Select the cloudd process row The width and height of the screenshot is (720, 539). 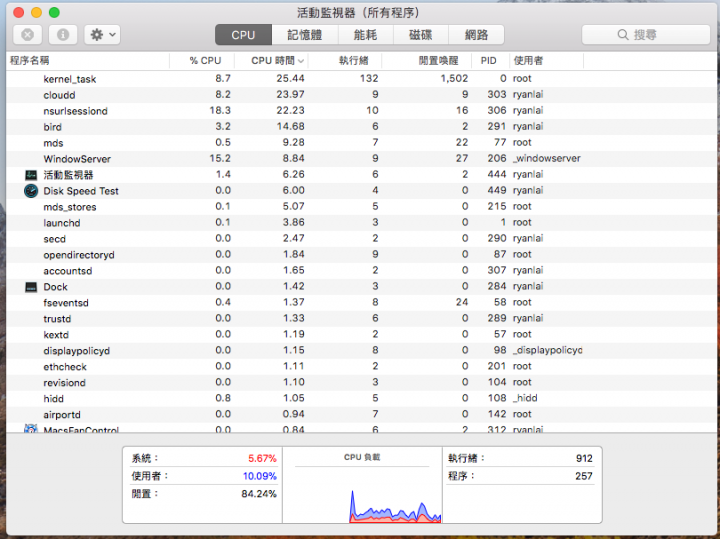click(x=360, y=95)
